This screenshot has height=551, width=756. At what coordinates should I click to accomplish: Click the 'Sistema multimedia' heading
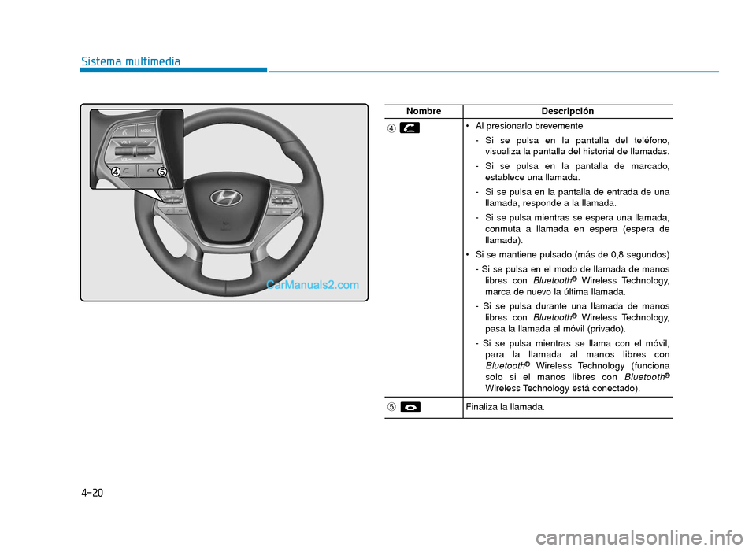(x=131, y=61)
